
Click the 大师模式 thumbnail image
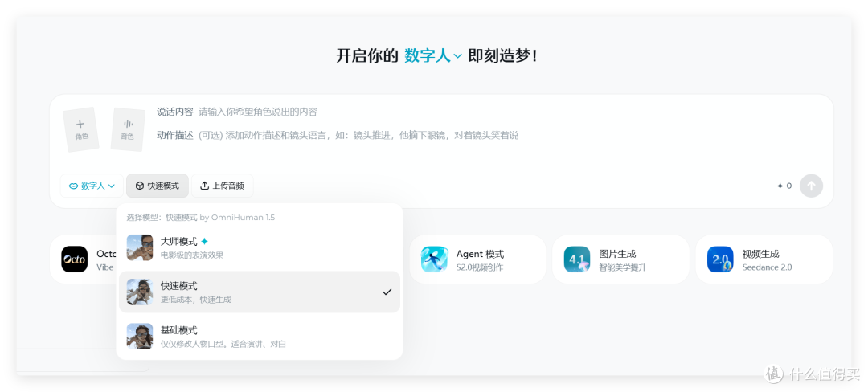(x=140, y=247)
